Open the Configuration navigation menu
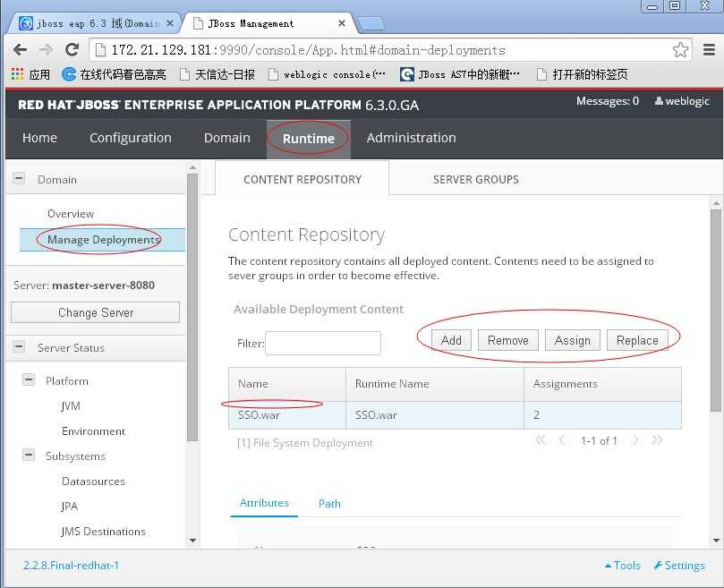Viewport: 724px width, 588px height. click(130, 138)
